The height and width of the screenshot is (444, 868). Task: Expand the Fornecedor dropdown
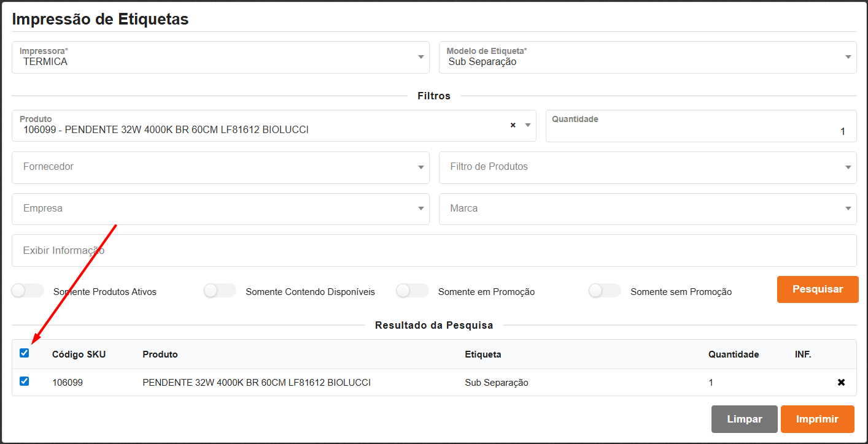[420, 167]
